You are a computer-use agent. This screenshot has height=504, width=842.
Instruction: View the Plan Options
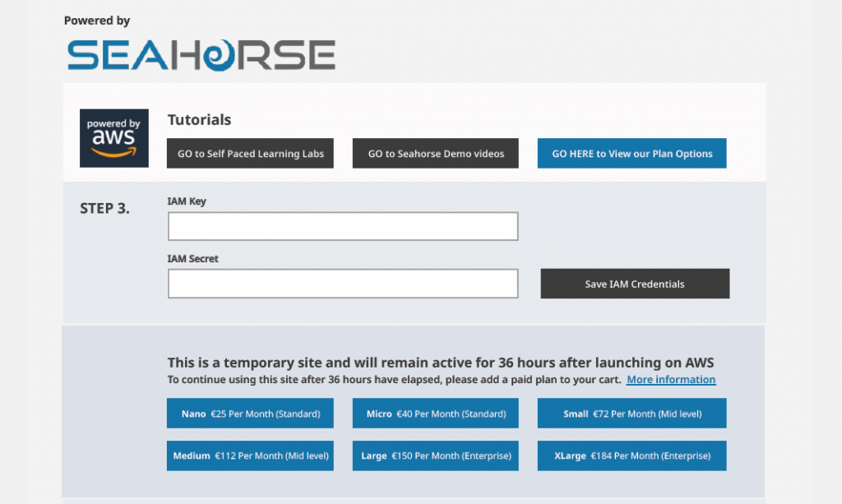coord(632,154)
